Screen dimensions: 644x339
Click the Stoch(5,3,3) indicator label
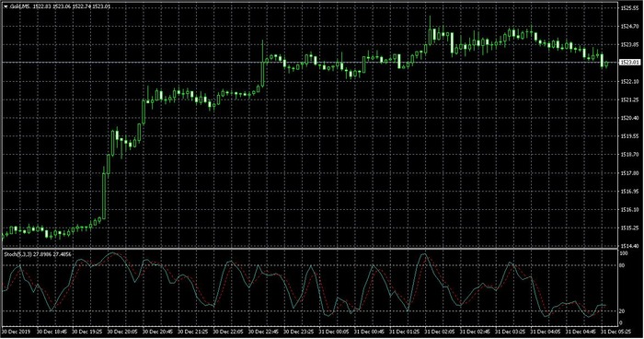tap(17, 254)
